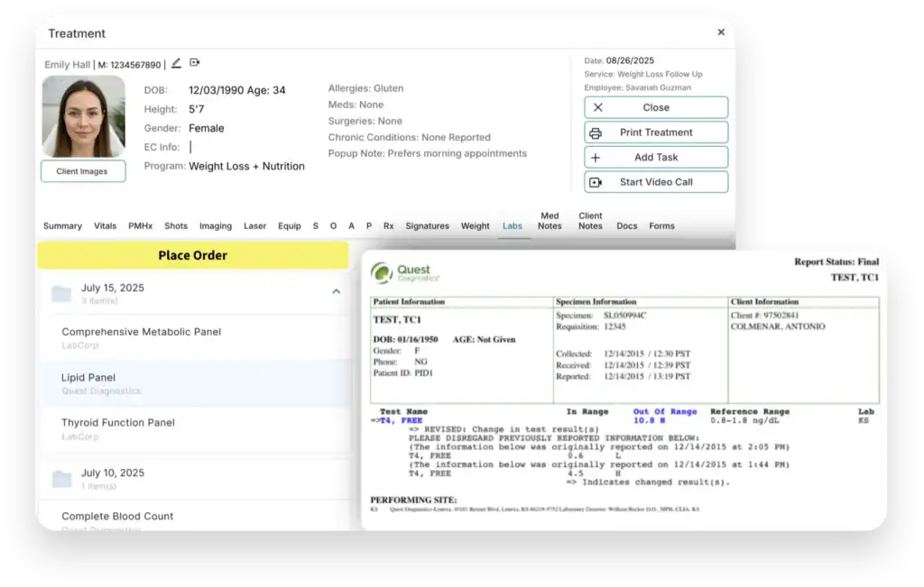This screenshot has width=924, height=587.
Task: Start Video Call with the client
Action: tap(656, 182)
